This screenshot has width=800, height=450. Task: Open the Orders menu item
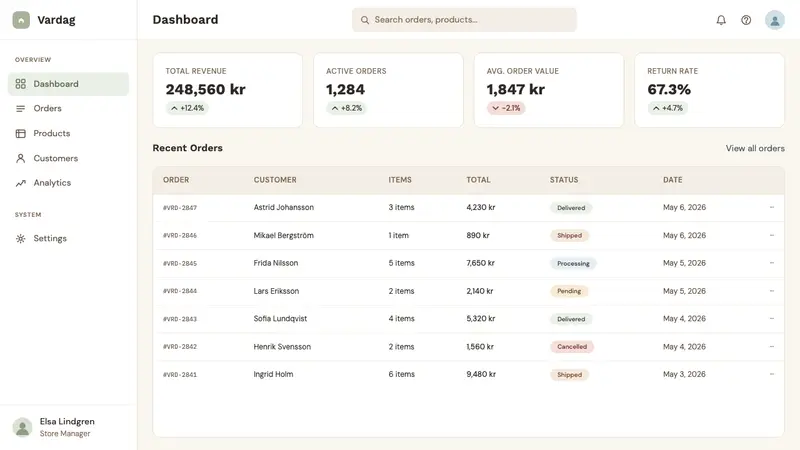pos(68,109)
